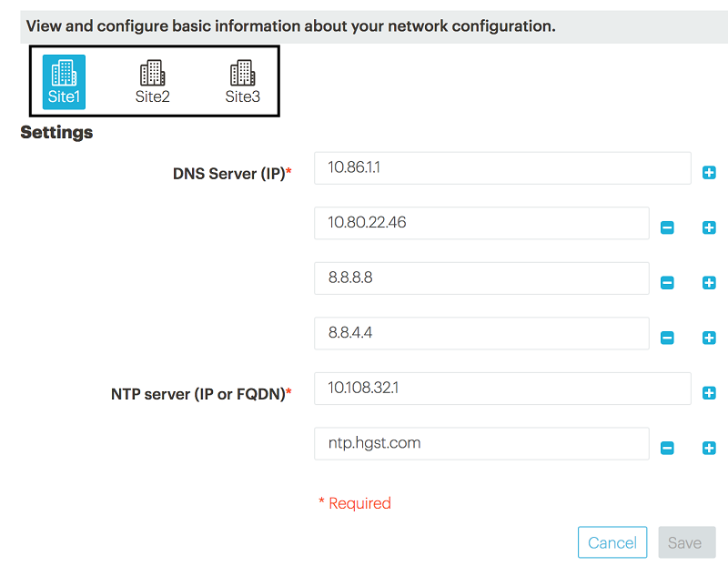Edit the 10.86.1.1 DNS field
728x566 pixels.
(x=502, y=167)
